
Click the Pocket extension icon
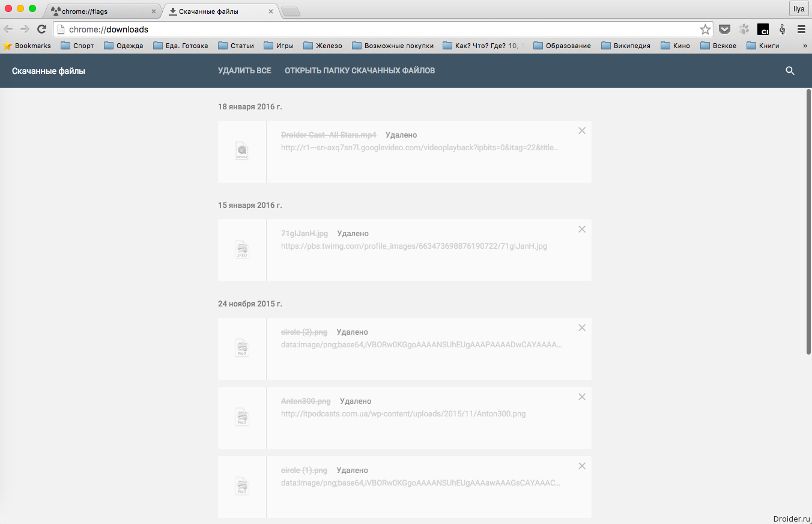725,29
